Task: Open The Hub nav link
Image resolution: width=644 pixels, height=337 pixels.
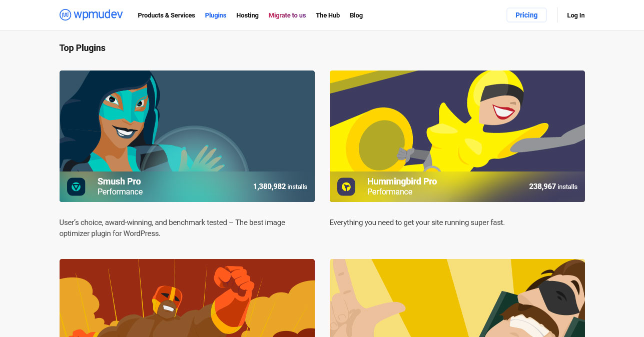Action: click(x=328, y=15)
